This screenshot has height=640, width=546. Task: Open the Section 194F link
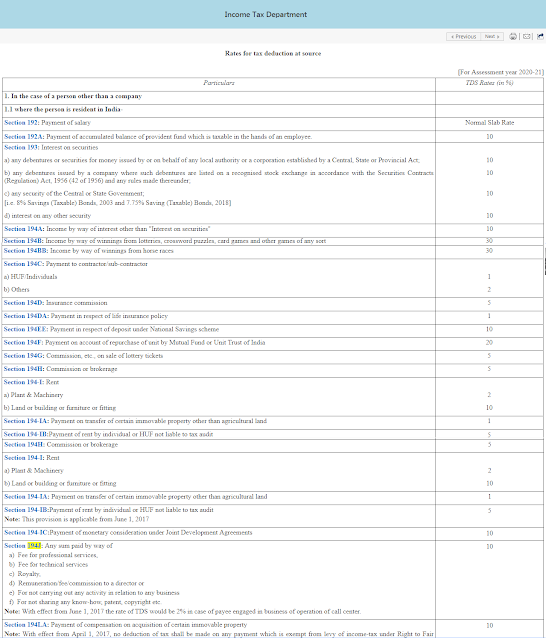pyautogui.click(x=24, y=342)
